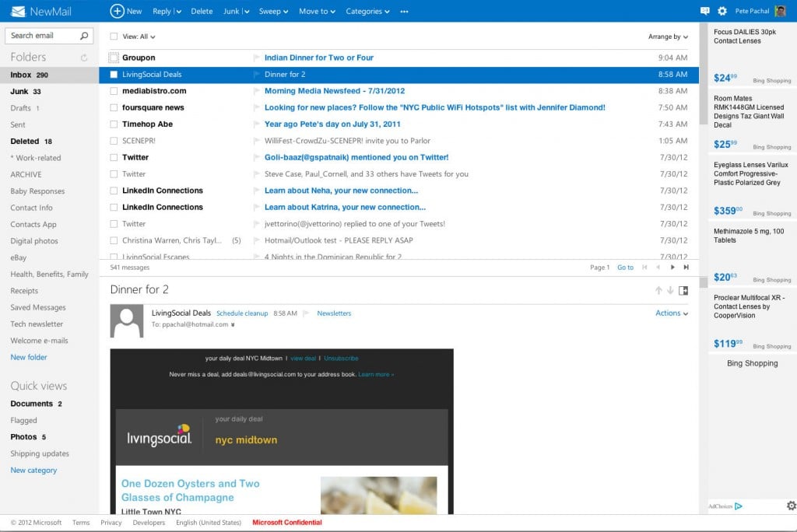
Task: Check the SCENEPR! message checkbox
Action: click(114, 141)
